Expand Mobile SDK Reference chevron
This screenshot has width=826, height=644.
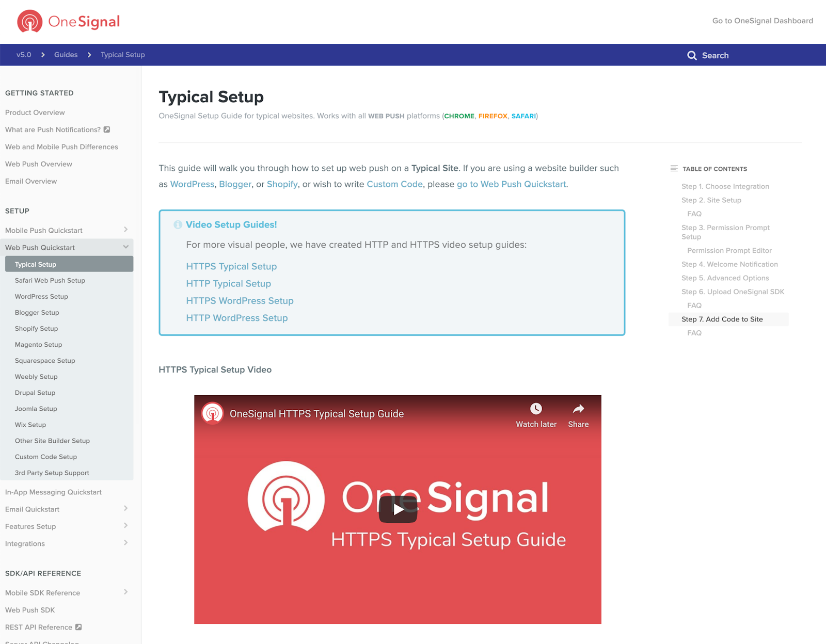coord(125,592)
